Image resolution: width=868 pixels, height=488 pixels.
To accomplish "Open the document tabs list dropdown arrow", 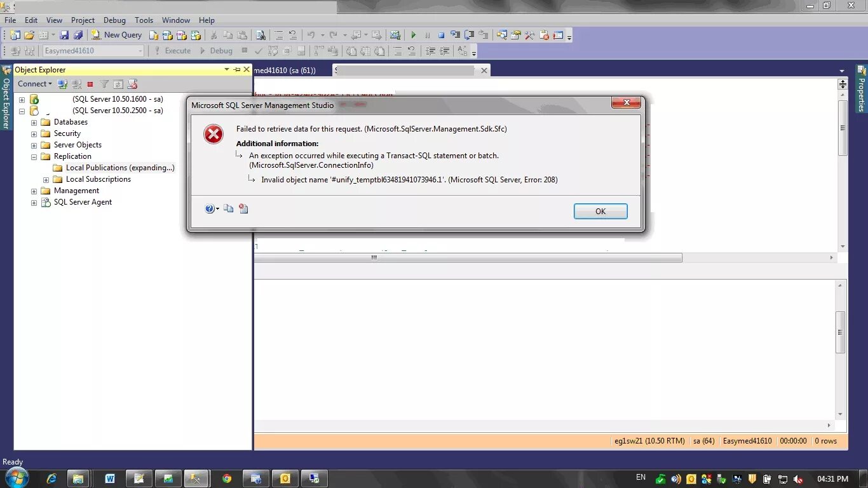I will point(842,71).
